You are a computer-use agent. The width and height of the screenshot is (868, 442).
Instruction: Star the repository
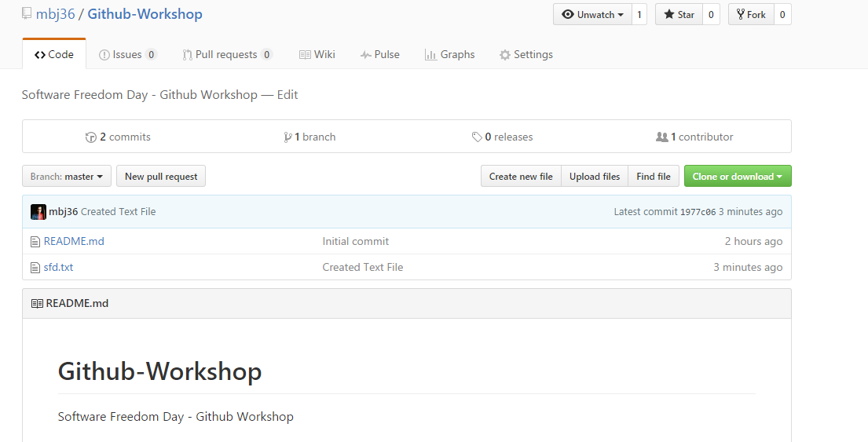coord(679,14)
